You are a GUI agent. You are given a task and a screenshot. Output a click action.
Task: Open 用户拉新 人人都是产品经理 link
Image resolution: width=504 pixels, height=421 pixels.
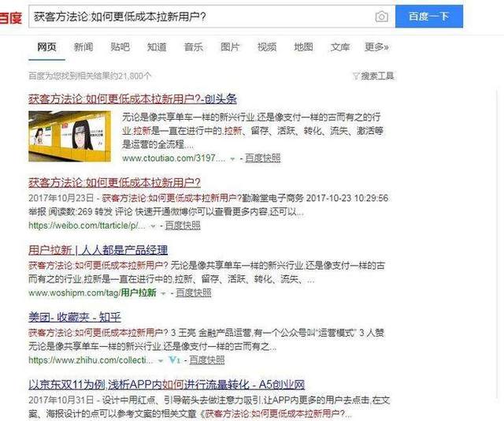pos(98,250)
